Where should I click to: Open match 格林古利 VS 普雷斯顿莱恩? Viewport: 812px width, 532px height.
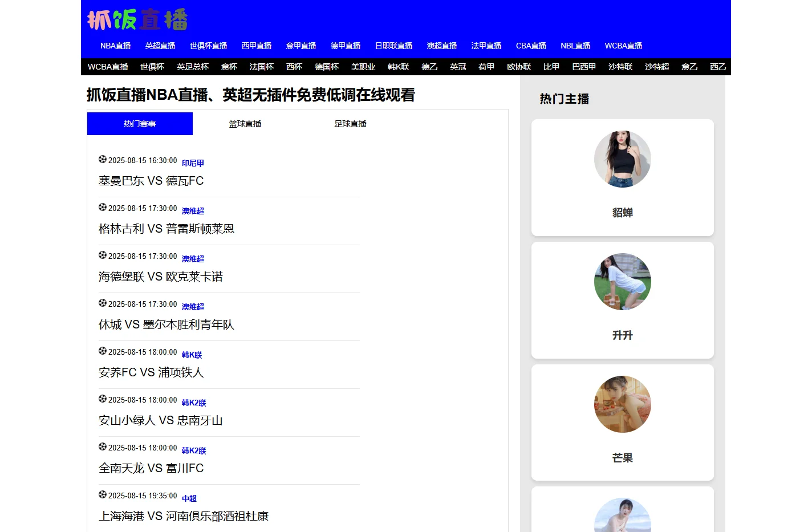tap(167, 229)
